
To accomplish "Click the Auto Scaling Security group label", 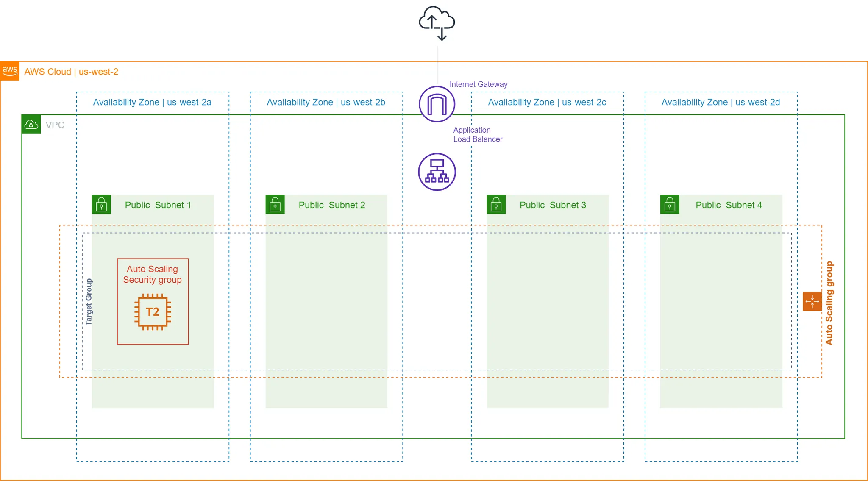I will (152, 274).
